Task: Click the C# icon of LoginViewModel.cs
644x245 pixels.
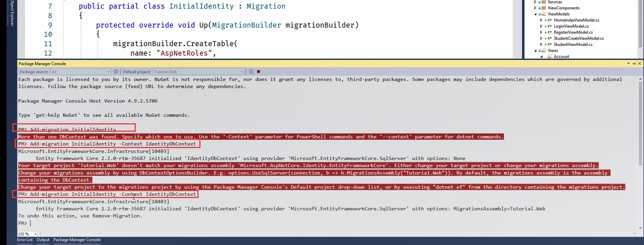Action: 550,26
